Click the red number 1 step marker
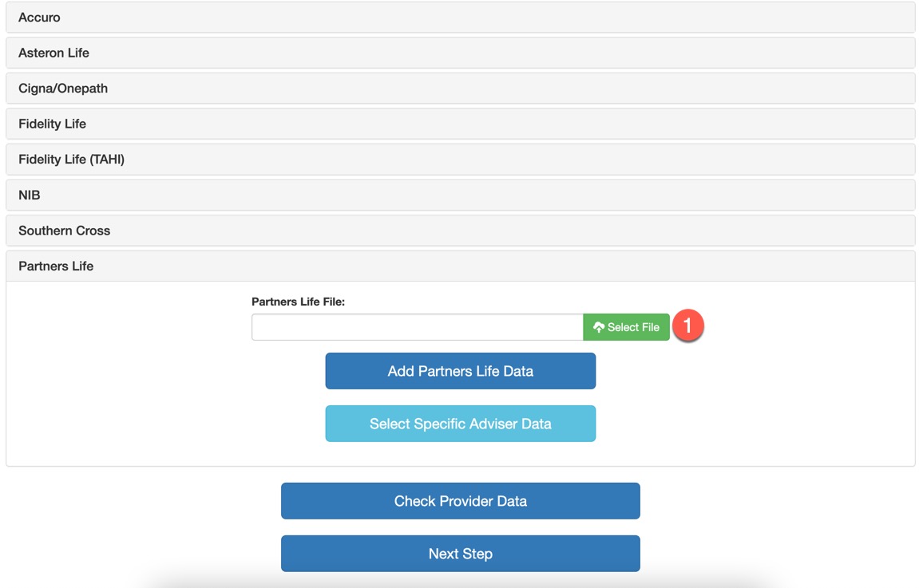 click(x=687, y=326)
